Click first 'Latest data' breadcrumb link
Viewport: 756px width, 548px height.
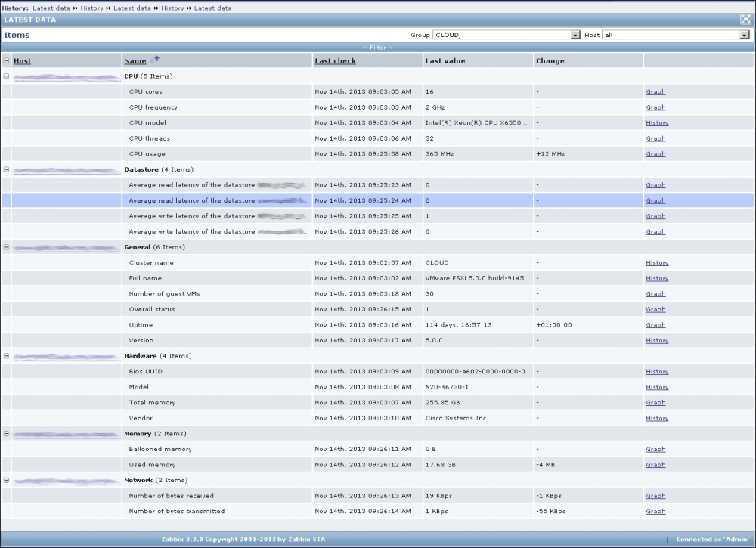point(51,8)
